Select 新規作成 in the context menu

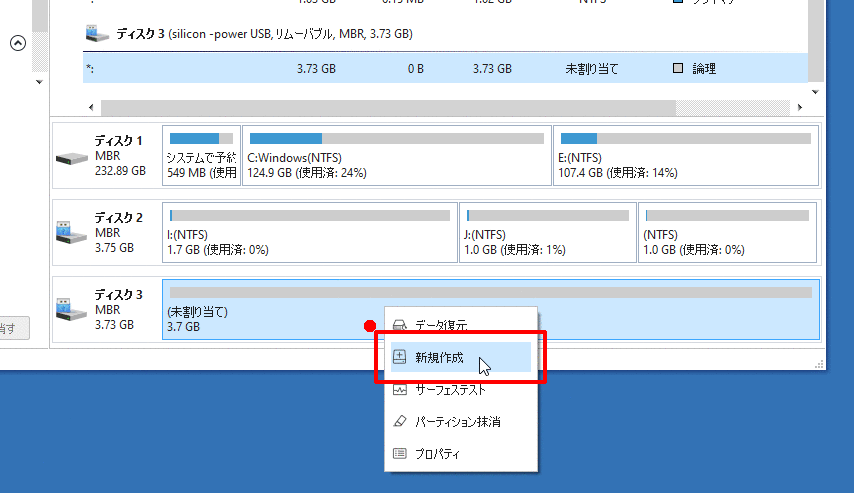(x=440, y=358)
